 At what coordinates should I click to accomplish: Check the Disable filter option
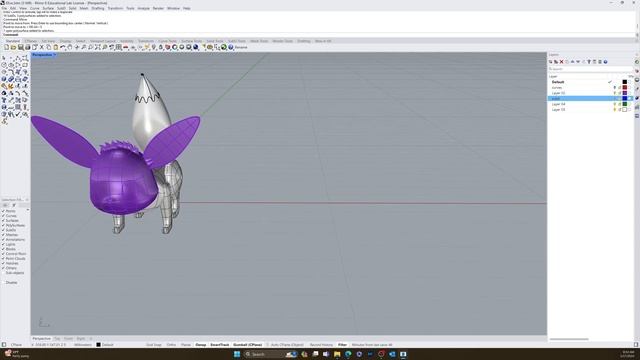pos(3,282)
